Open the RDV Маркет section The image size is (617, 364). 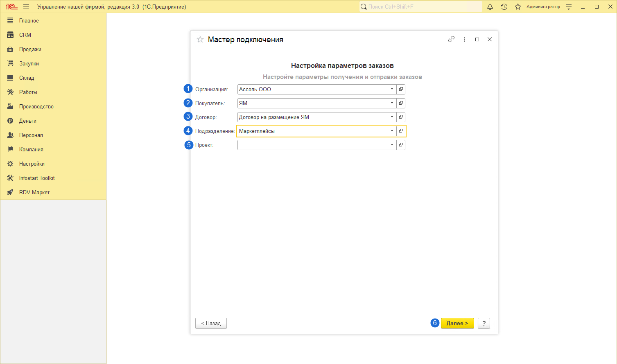(53, 192)
